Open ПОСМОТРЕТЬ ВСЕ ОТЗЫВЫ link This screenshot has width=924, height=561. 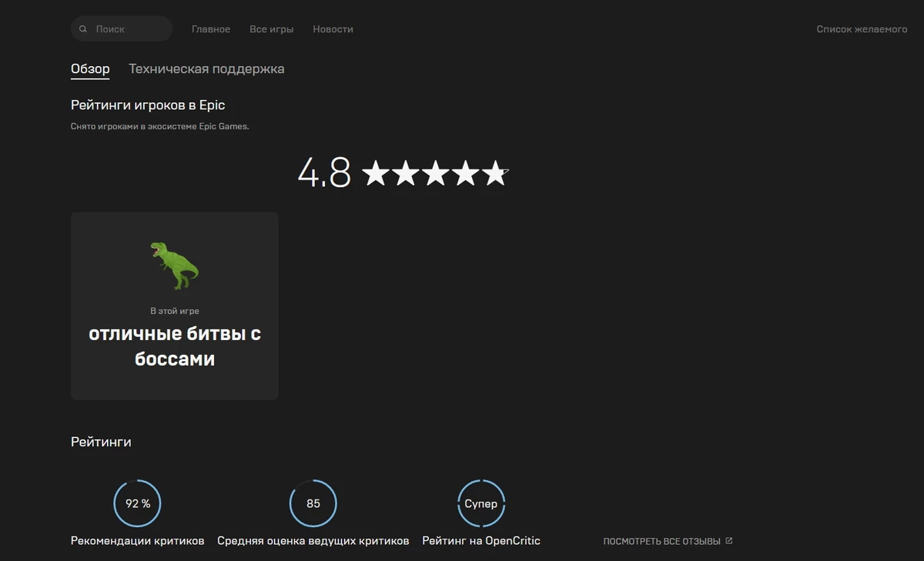tap(661, 542)
